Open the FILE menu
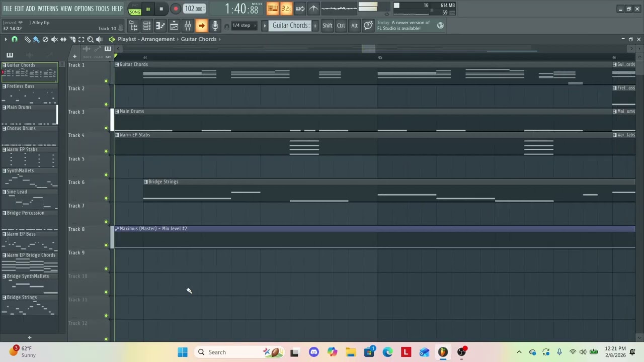The width and height of the screenshot is (644, 362). click(8, 9)
